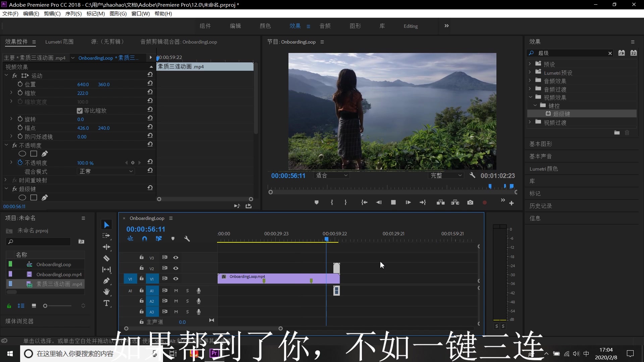The height and width of the screenshot is (362, 644).
Task: Collapse the 视频效果 folder
Action: [530, 97]
